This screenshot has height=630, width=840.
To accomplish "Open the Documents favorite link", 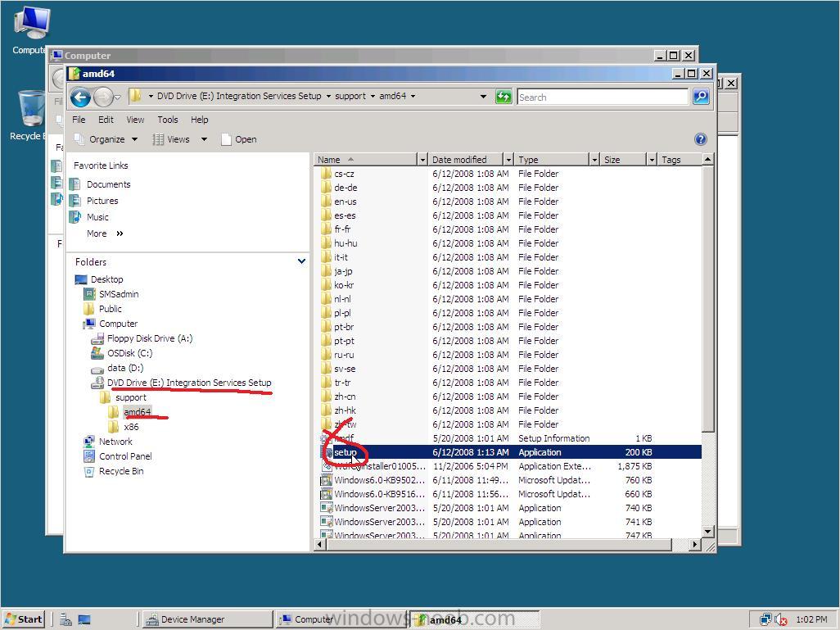I will [x=108, y=184].
